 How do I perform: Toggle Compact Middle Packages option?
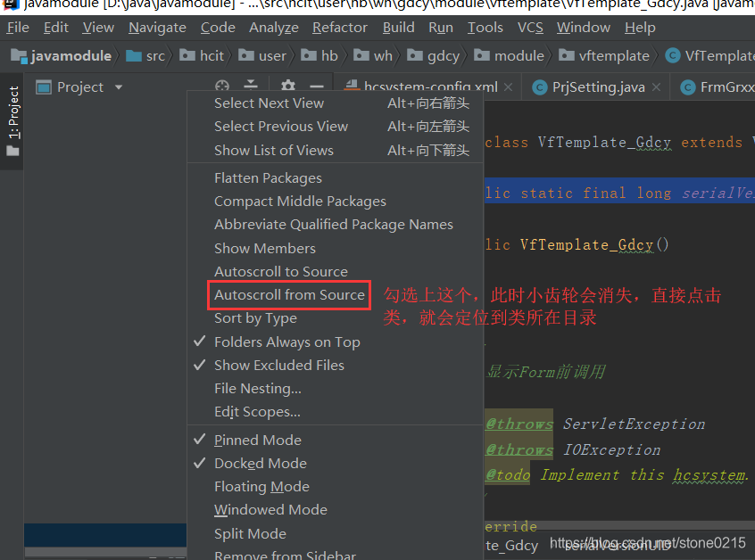(x=336, y=202)
